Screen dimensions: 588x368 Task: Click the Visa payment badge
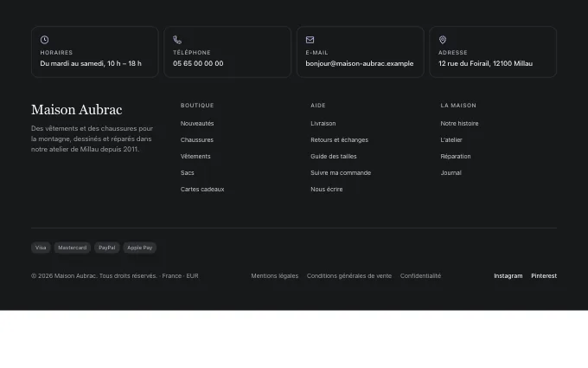pyautogui.click(x=41, y=248)
